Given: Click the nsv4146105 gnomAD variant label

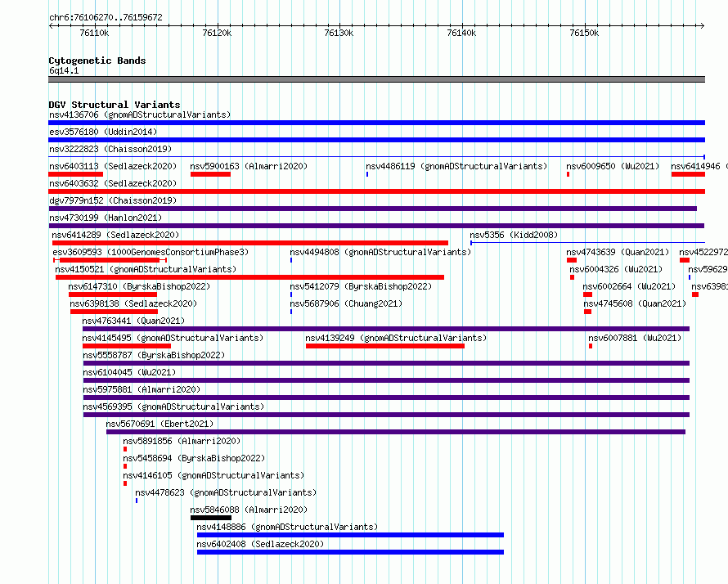Looking at the screenshot, I should click(213, 475).
